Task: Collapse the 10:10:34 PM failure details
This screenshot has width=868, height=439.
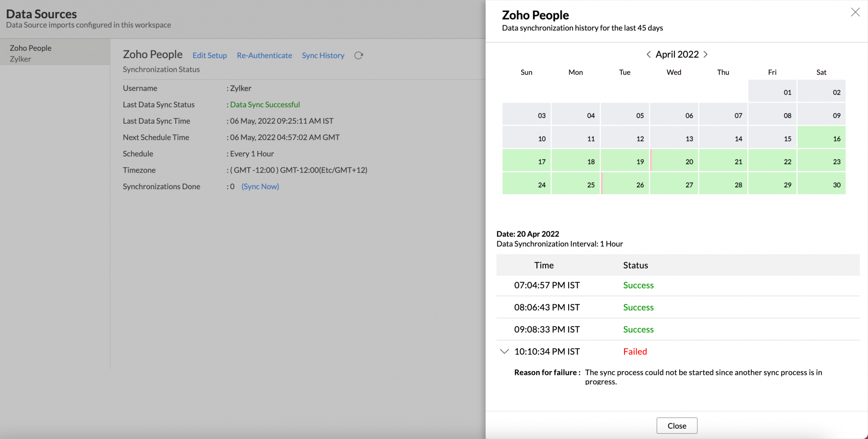Action: [504, 351]
